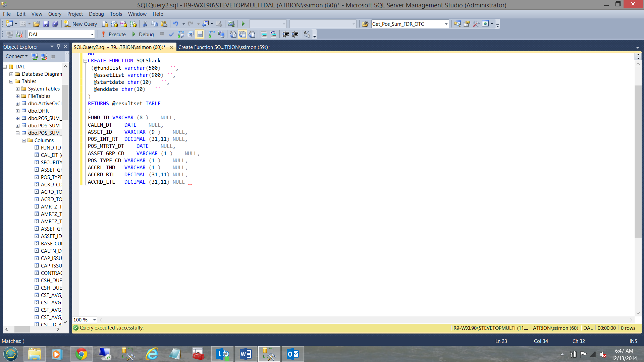Click the Save file icon
Image resolution: width=644 pixels, height=362 pixels.
pos(46,24)
